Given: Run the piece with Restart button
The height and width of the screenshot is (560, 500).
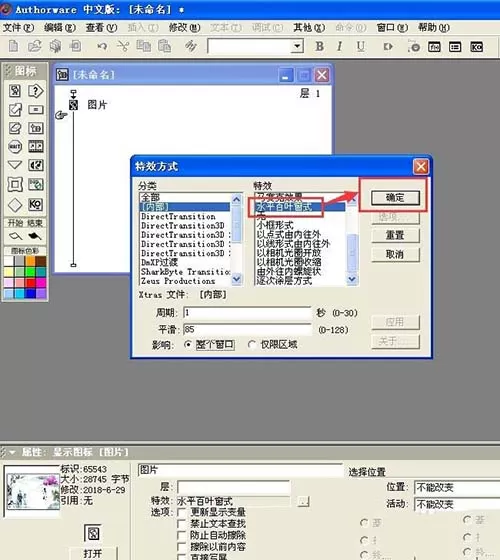Looking at the screenshot, I should pos(388,46).
